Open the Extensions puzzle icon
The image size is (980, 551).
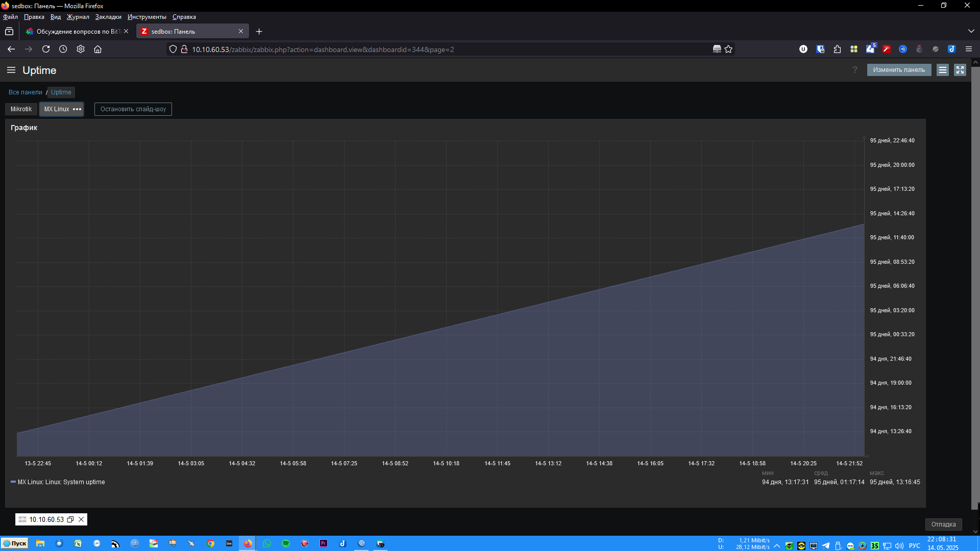tap(837, 49)
